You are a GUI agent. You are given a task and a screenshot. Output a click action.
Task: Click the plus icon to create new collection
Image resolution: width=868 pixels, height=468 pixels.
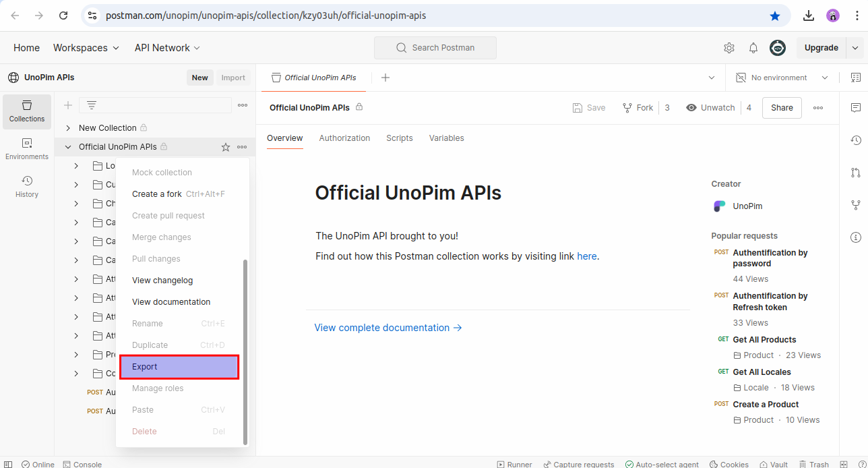click(68, 105)
